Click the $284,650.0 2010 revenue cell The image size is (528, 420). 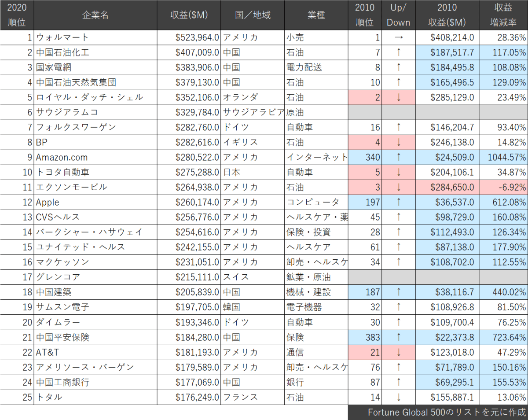447,187
